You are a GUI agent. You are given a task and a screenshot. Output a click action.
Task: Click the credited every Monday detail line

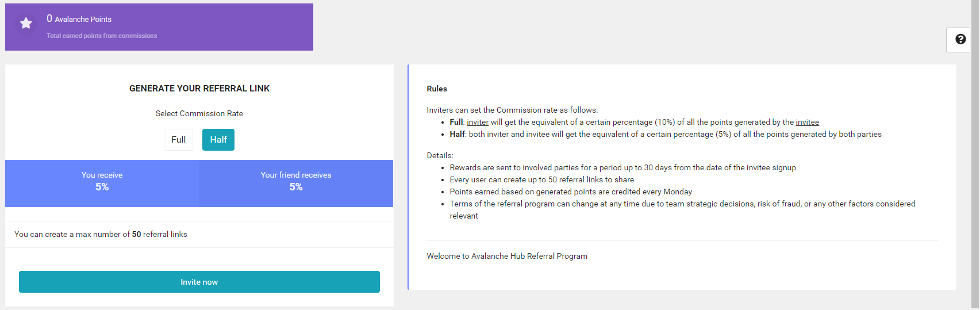[571, 192]
